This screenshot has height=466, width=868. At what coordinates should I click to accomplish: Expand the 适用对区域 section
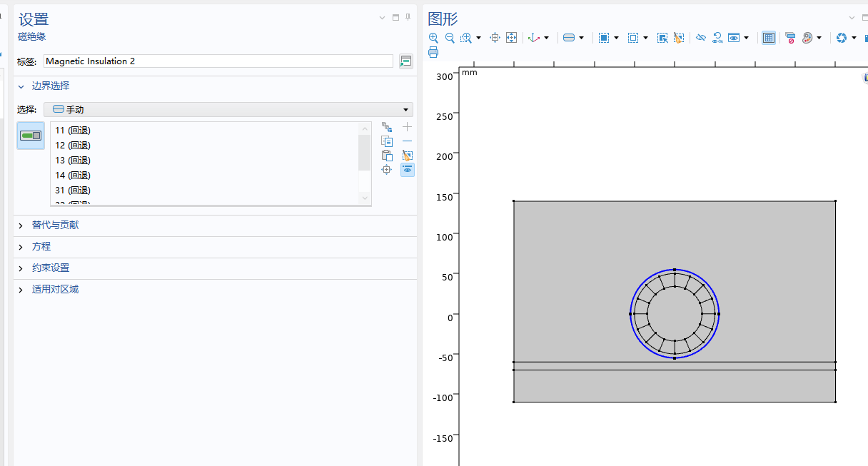coord(21,290)
